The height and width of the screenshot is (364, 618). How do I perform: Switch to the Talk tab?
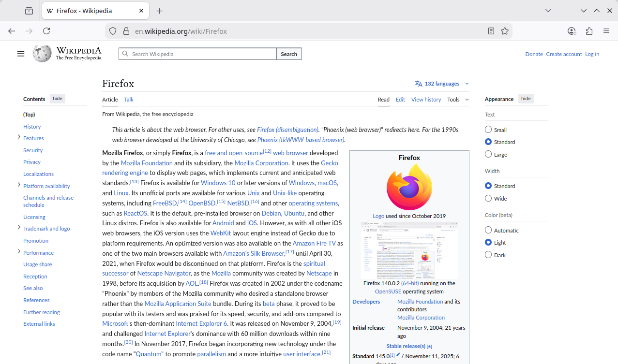(129, 100)
